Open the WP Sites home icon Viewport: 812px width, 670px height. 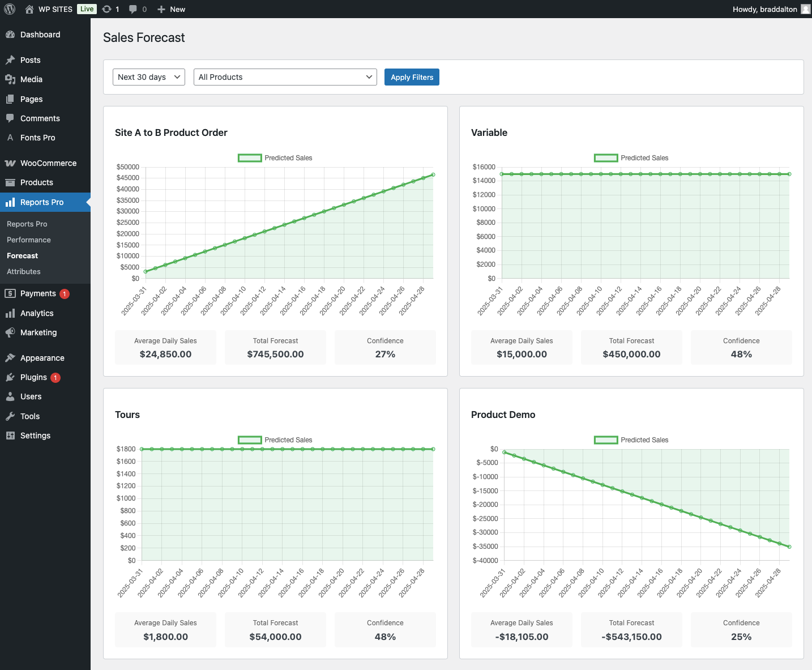tap(29, 9)
